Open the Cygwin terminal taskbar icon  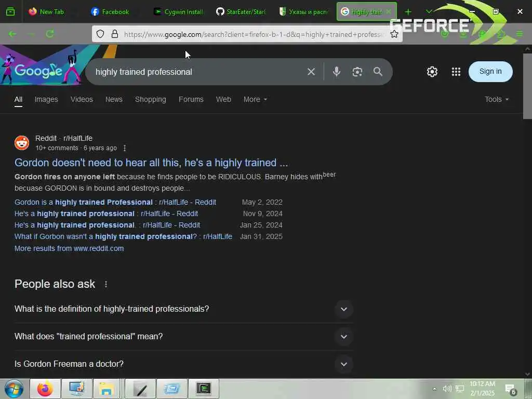tap(204, 389)
